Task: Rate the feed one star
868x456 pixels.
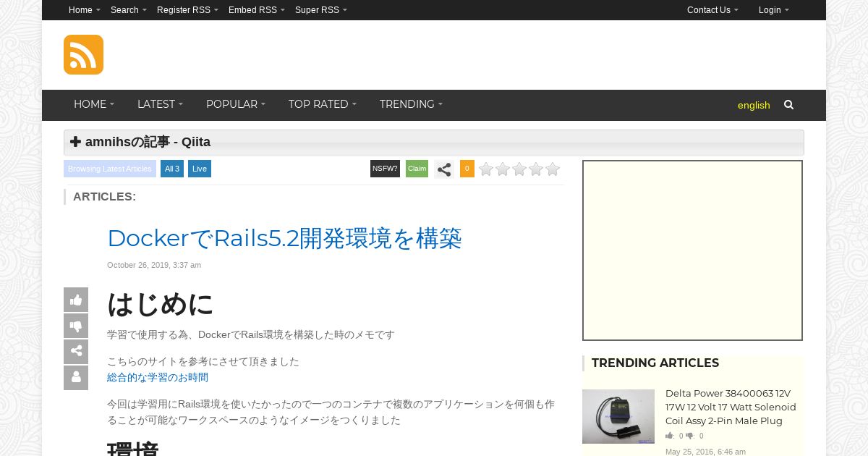Action: point(486,169)
